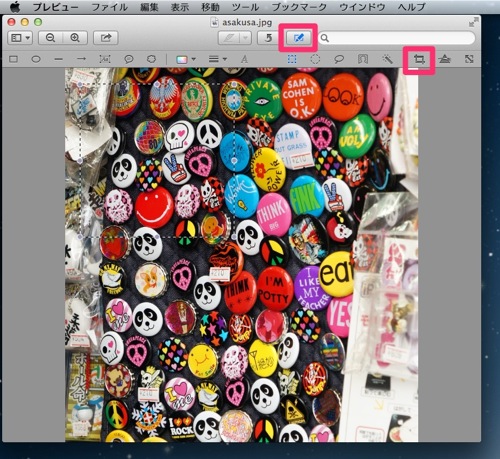Select the text box annotation tool
Image resolution: width=500 pixels, height=459 pixels.
pyautogui.click(x=105, y=59)
